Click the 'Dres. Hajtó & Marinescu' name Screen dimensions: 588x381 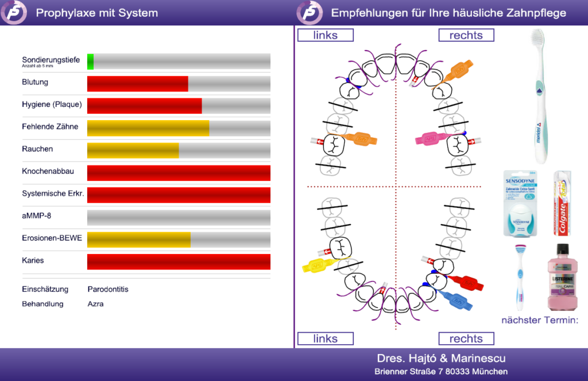coord(442,359)
